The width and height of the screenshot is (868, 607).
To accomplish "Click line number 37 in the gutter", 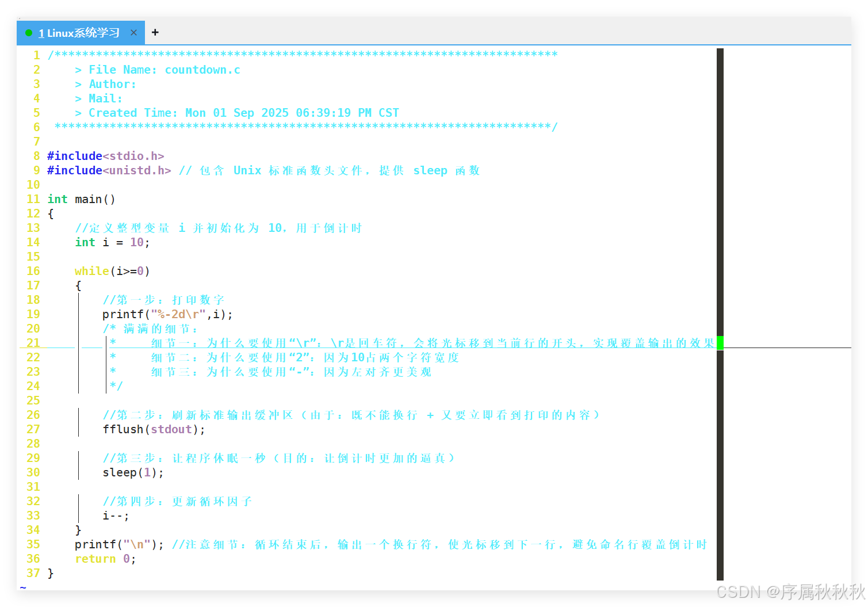I will click(x=33, y=573).
